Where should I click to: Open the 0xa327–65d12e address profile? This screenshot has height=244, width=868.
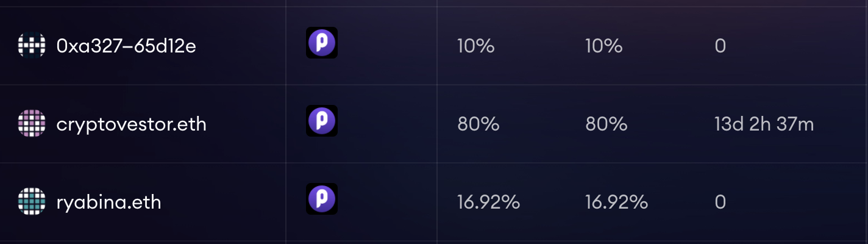126,46
